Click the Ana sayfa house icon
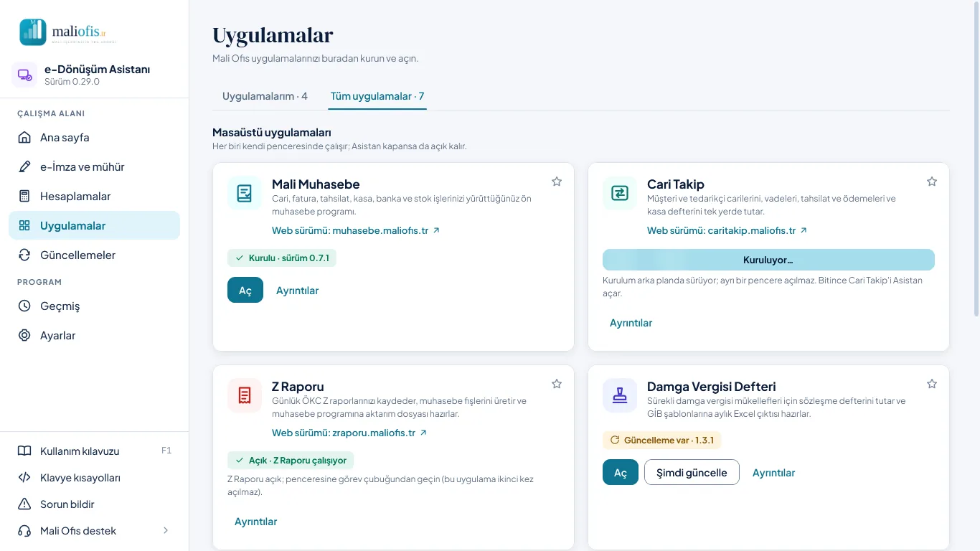Viewport: 980px width, 551px height. tap(24, 137)
